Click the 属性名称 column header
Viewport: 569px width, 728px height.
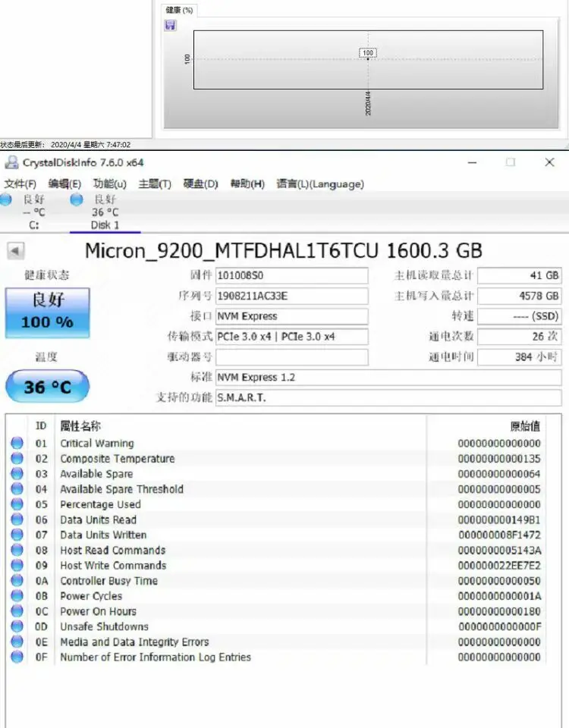[80, 425]
